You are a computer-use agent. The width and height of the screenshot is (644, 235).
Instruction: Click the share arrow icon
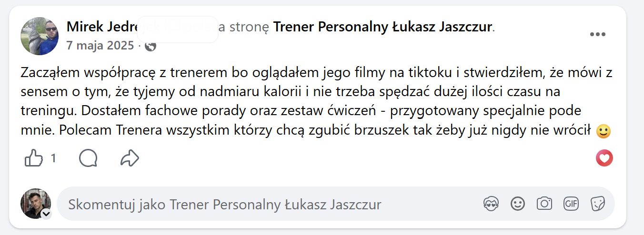coord(130,158)
